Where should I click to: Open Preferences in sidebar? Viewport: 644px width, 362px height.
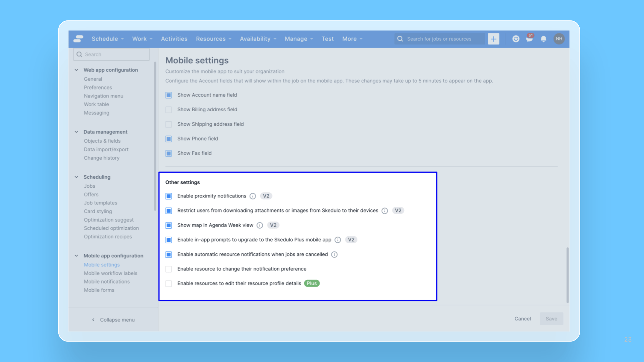98,87
